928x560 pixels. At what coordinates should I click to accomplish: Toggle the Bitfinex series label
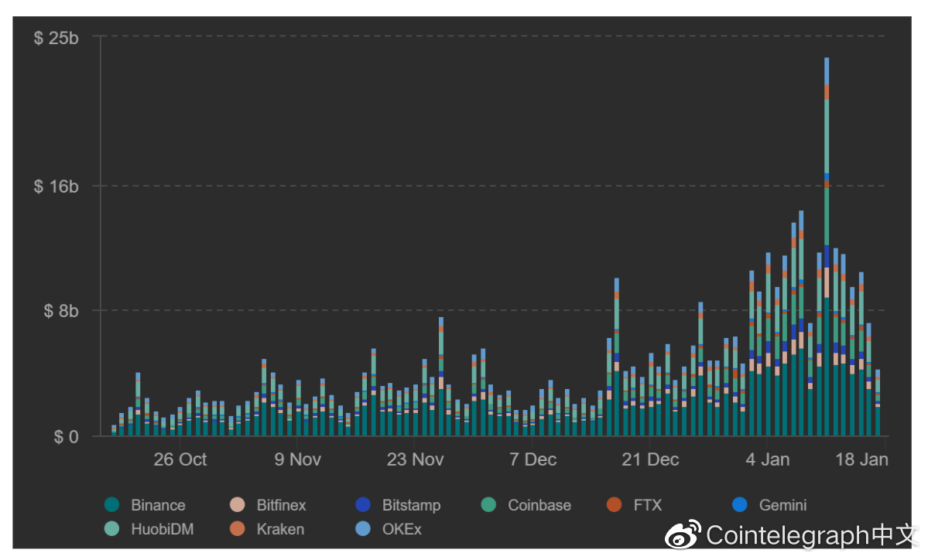coord(281,506)
